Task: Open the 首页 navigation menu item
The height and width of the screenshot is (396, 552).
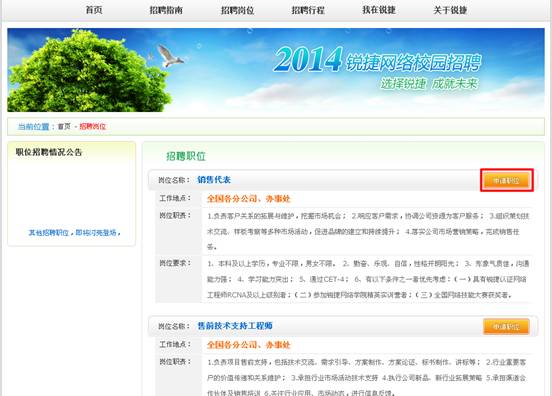Action: point(94,10)
